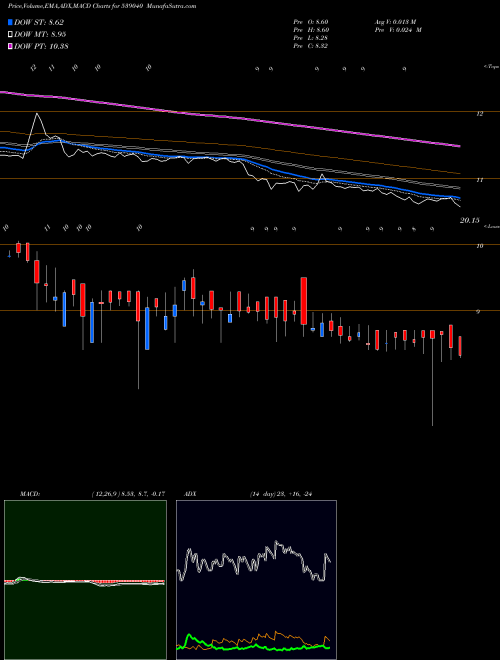
Task: Click the price axis label 10
Action: (x=479, y=246)
